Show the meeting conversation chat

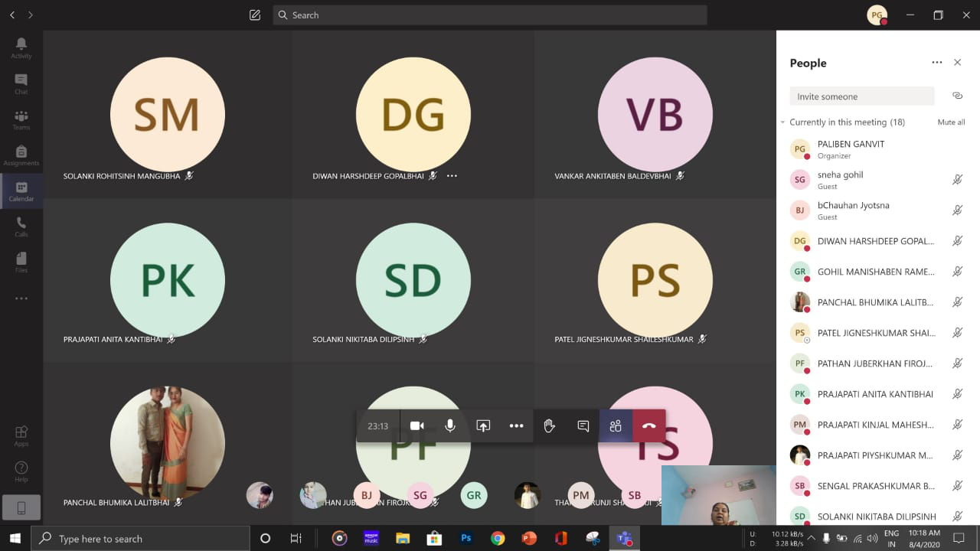point(583,426)
